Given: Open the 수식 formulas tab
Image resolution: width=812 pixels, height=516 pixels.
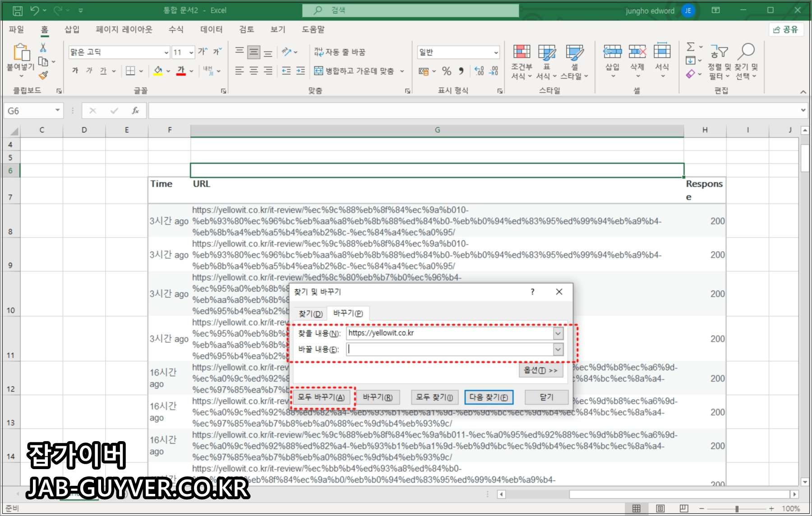Looking at the screenshot, I should click(176, 29).
